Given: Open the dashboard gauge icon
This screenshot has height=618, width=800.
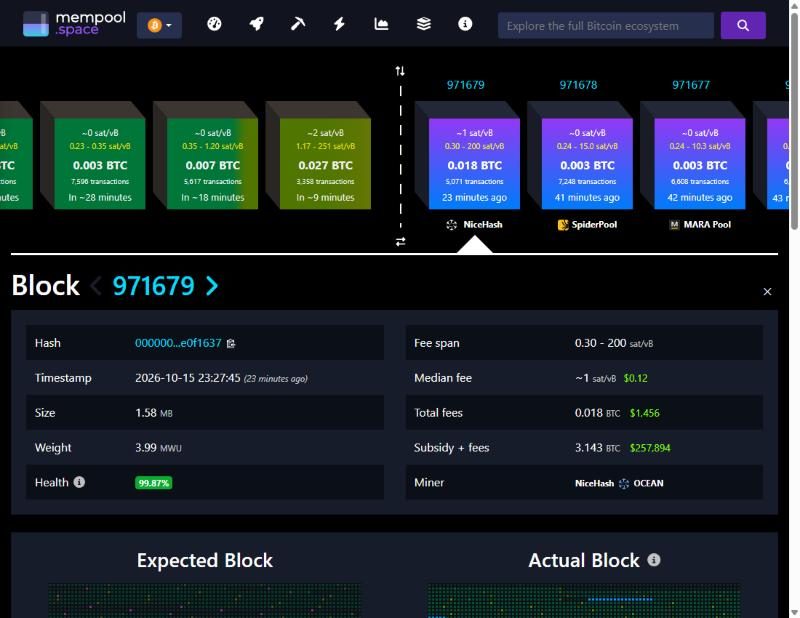Looking at the screenshot, I should click(x=214, y=24).
